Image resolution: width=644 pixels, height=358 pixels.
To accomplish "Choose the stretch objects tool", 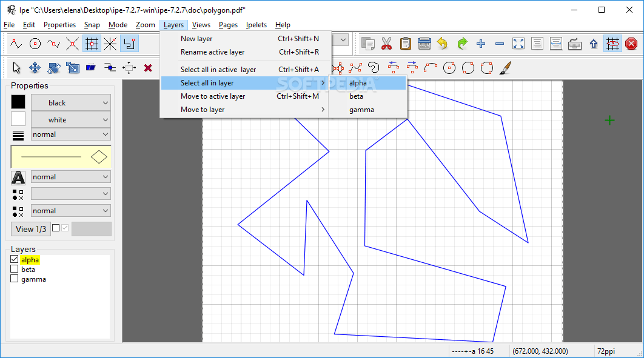I will (x=73, y=68).
